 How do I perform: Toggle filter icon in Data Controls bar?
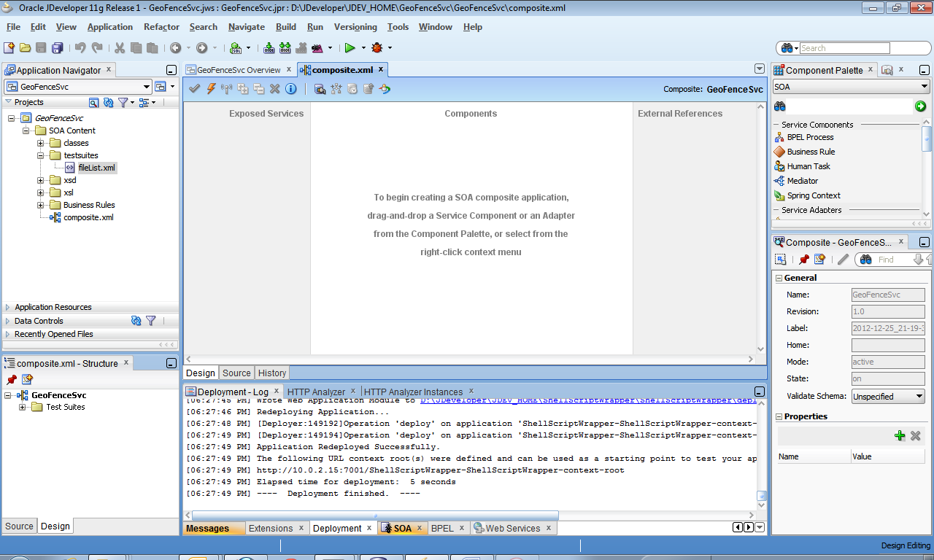click(x=151, y=320)
